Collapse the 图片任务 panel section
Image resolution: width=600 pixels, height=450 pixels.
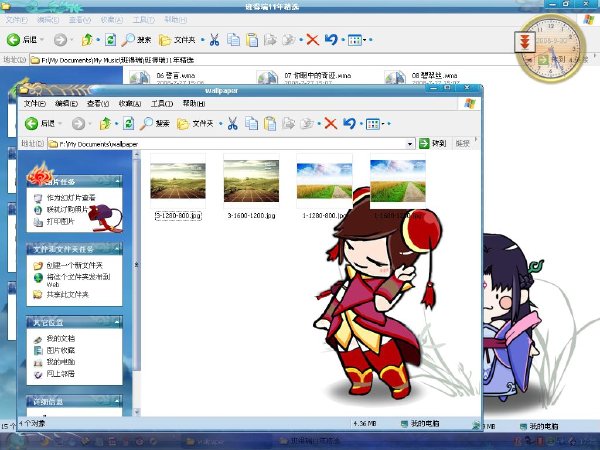[117, 181]
